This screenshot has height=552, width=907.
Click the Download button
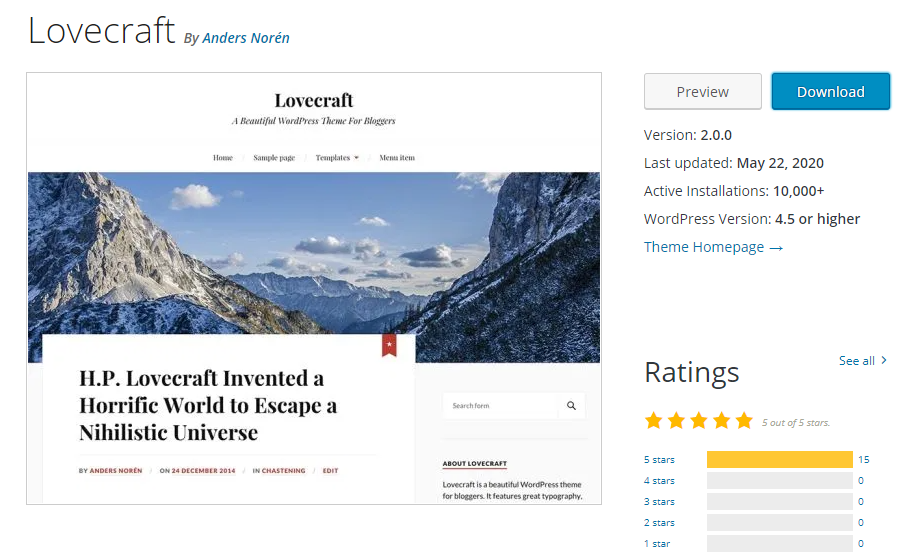(831, 91)
